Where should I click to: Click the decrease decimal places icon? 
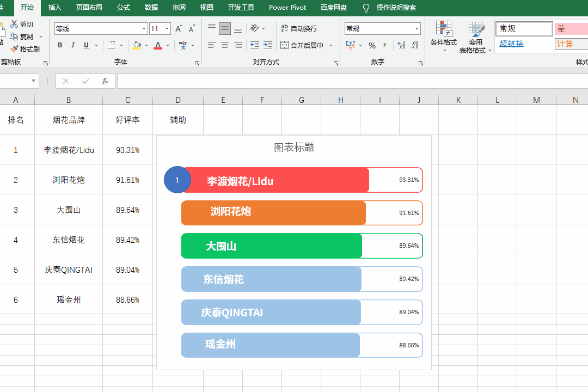pyautogui.click(x=414, y=45)
